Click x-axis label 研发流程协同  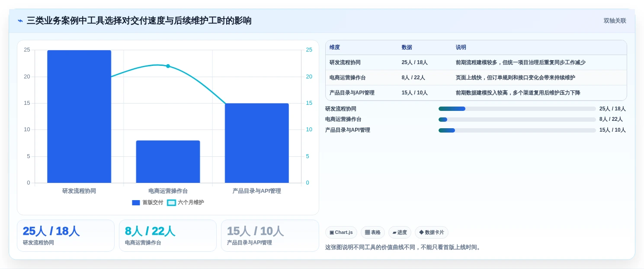79,191
